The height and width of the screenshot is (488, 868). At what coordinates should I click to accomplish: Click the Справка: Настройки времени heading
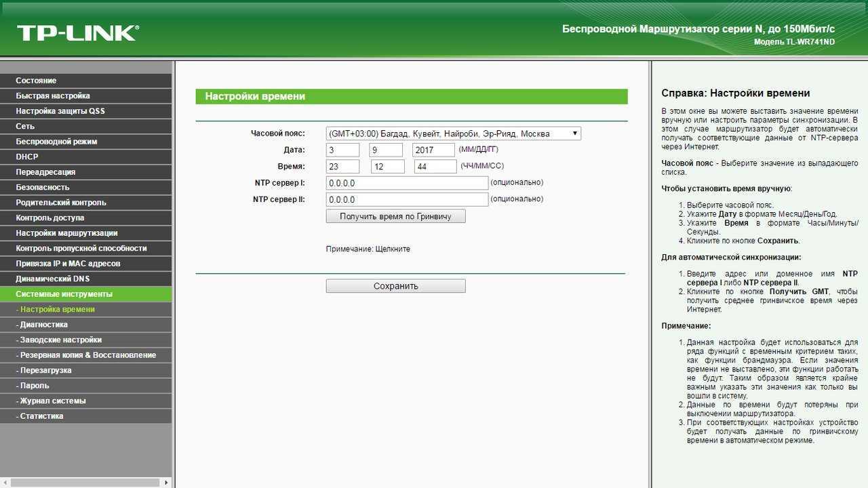(736, 94)
